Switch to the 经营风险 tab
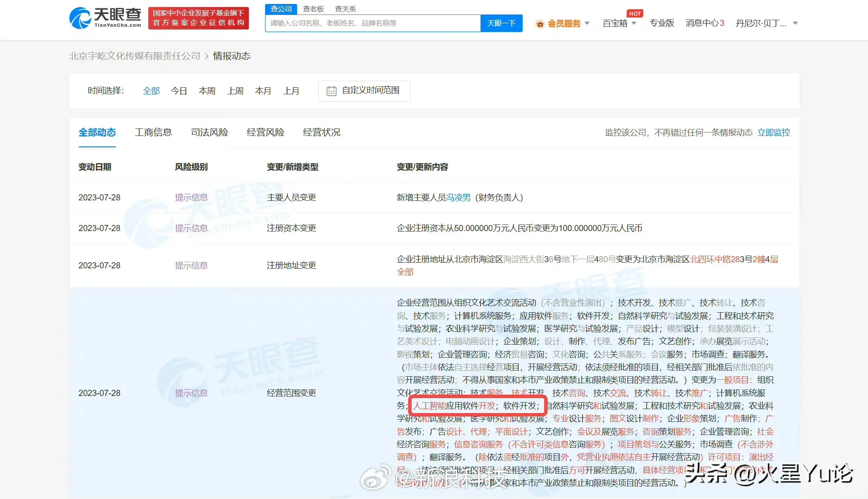Screen dimensions: 868x499 [265, 132]
